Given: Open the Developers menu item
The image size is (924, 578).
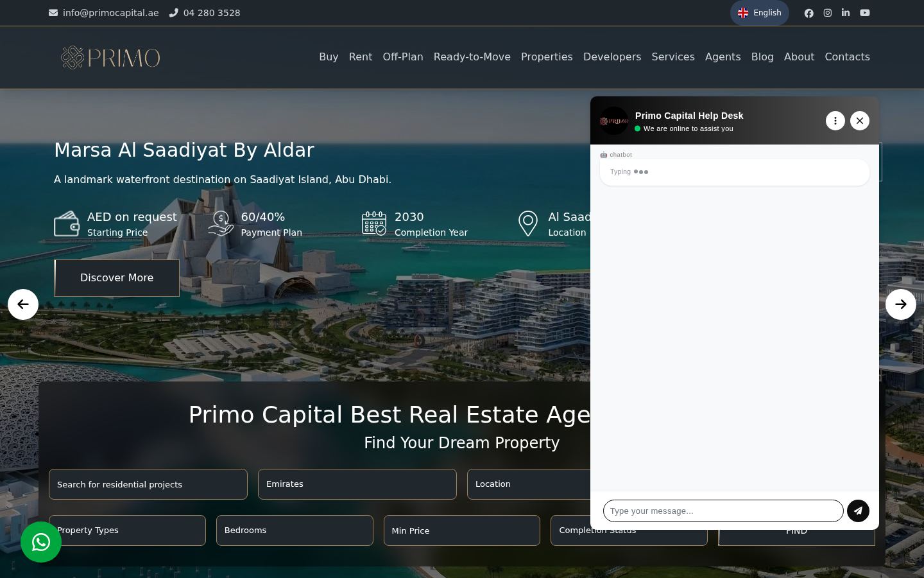Looking at the screenshot, I should tap(612, 57).
